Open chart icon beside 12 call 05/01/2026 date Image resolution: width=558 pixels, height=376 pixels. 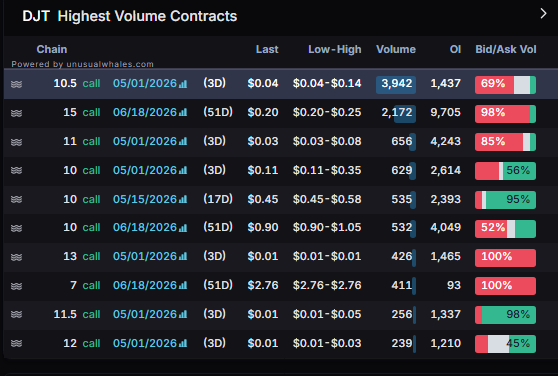(183, 344)
